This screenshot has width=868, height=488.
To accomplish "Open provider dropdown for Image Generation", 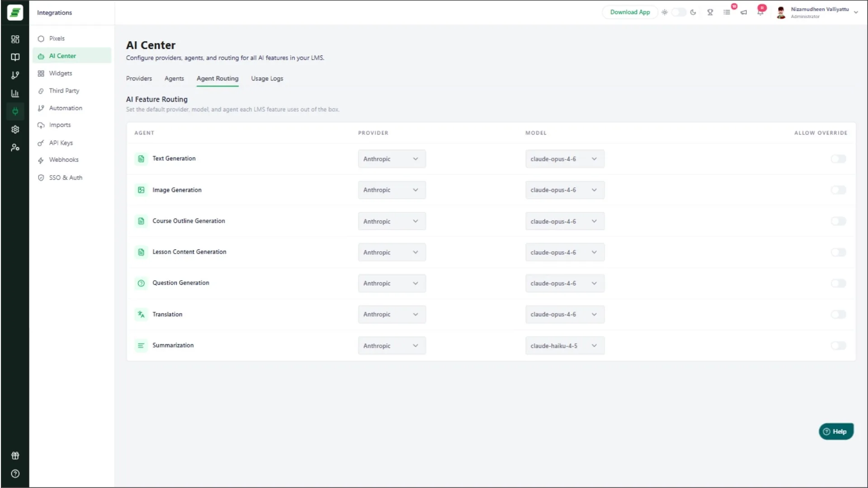I will tap(392, 190).
